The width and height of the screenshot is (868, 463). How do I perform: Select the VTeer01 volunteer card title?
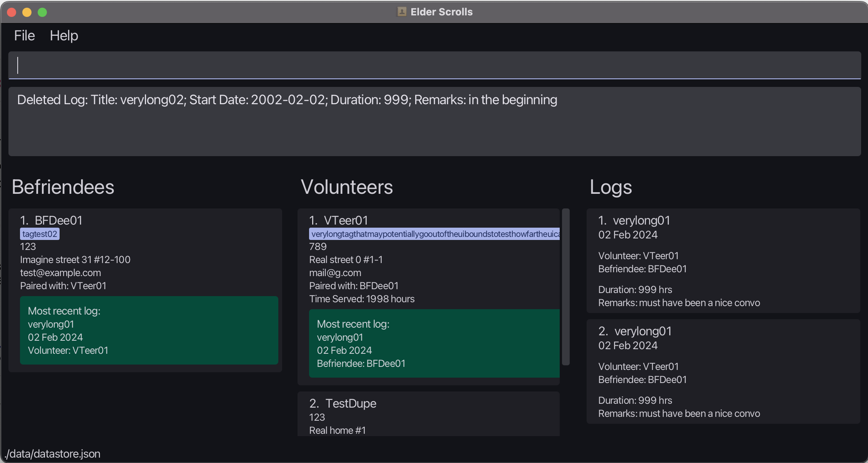(x=346, y=220)
